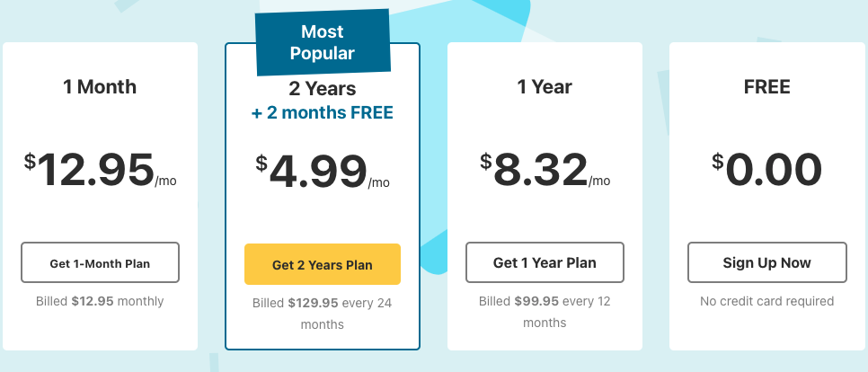Click the large 0.00 price figure

pyautogui.click(x=774, y=170)
